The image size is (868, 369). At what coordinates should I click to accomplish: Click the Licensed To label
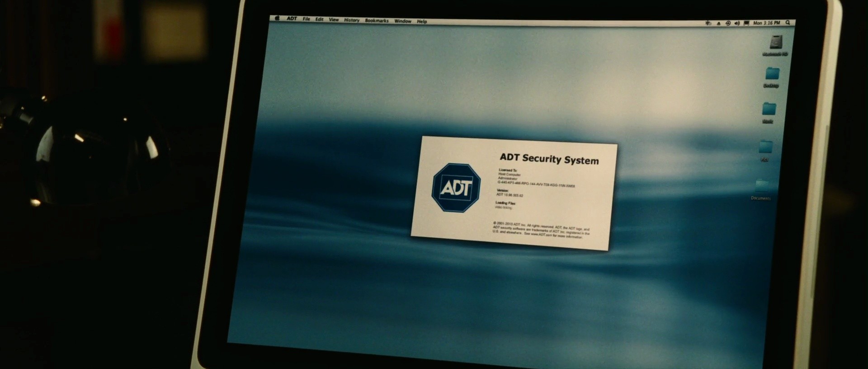[x=508, y=170]
